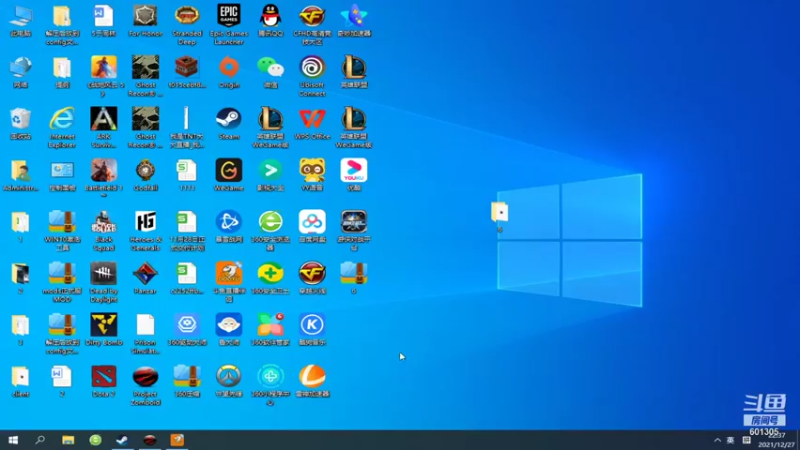Open the Douyu live streaming desktop icon
800x450 pixels.
(229, 282)
